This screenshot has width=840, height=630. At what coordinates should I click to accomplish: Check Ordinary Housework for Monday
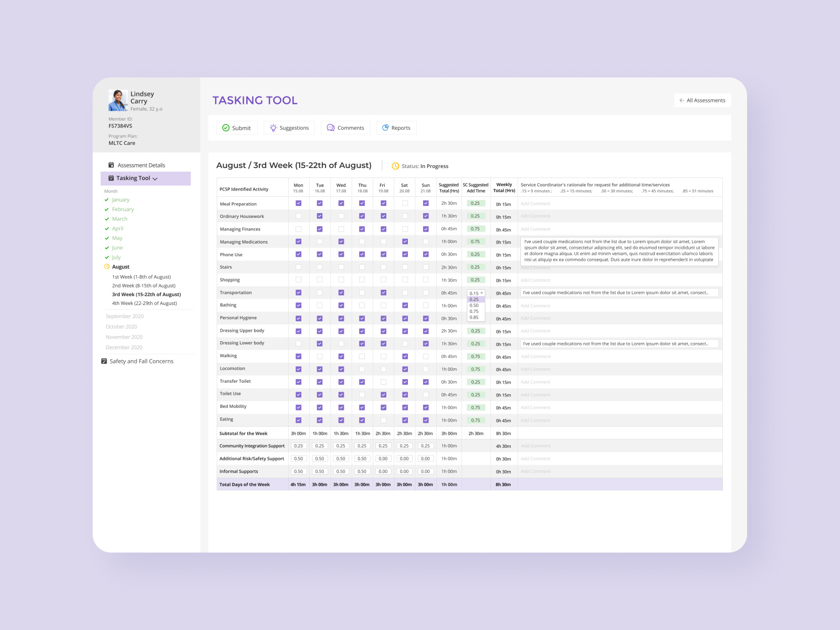[298, 216]
